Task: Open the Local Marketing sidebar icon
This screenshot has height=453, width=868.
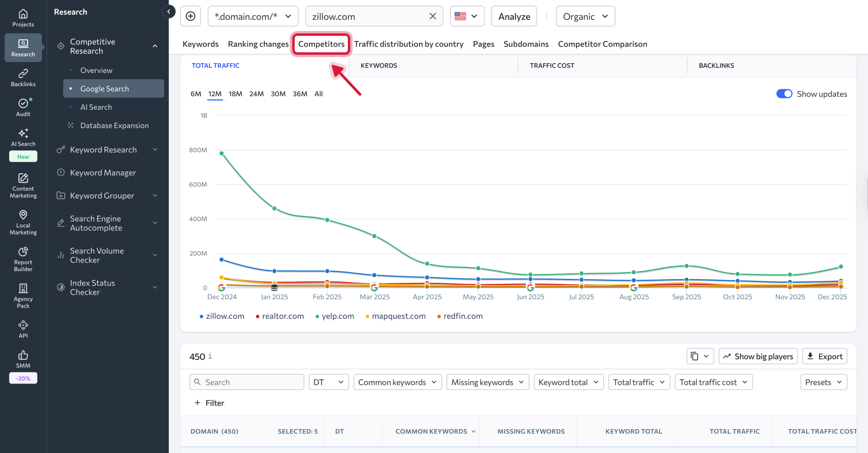Action: tap(23, 222)
